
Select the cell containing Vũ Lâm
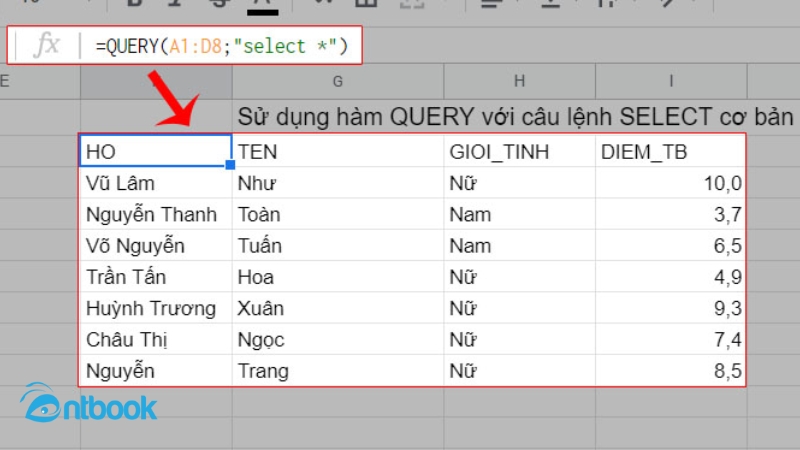coord(156,183)
